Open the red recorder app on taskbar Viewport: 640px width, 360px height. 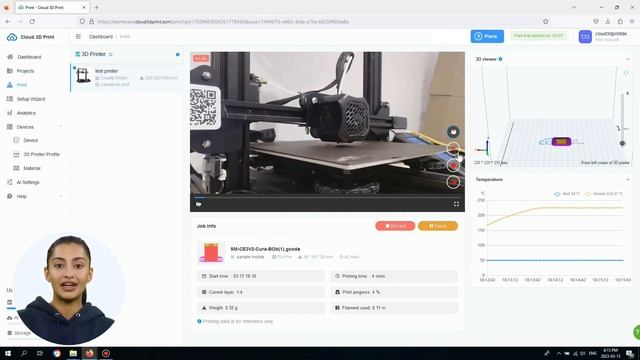(106, 353)
